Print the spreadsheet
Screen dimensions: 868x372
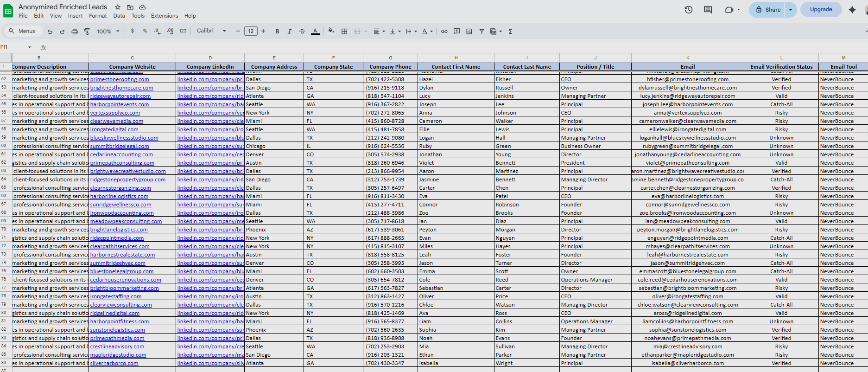pos(75,32)
